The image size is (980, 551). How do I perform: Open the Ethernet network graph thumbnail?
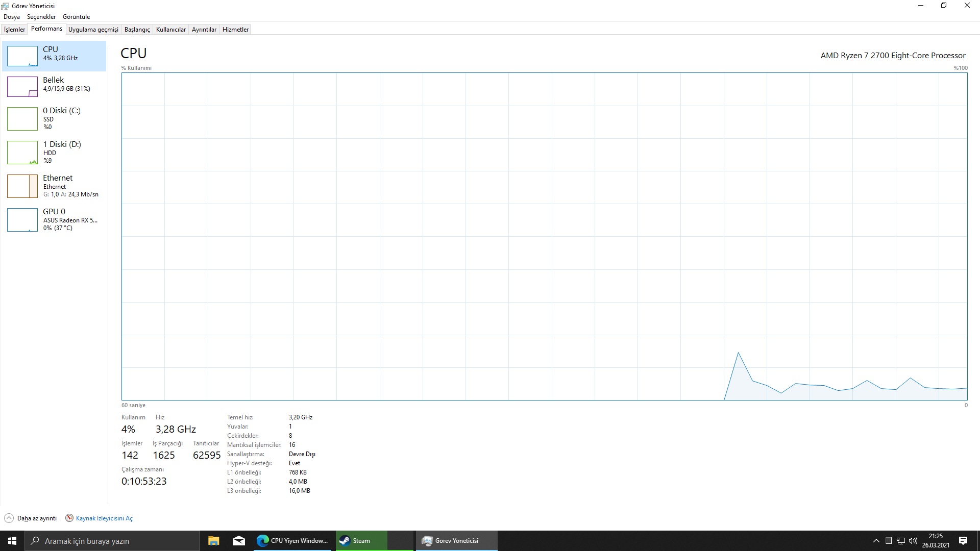tap(22, 186)
